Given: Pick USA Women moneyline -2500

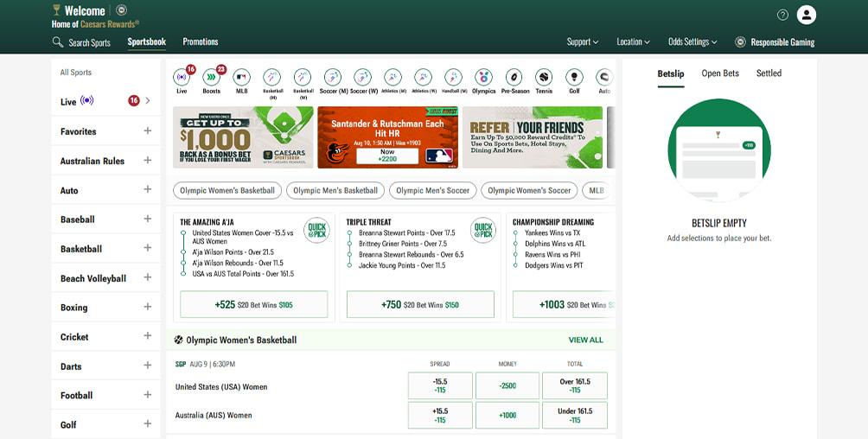Looking at the screenshot, I should click(x=507, y=386).
